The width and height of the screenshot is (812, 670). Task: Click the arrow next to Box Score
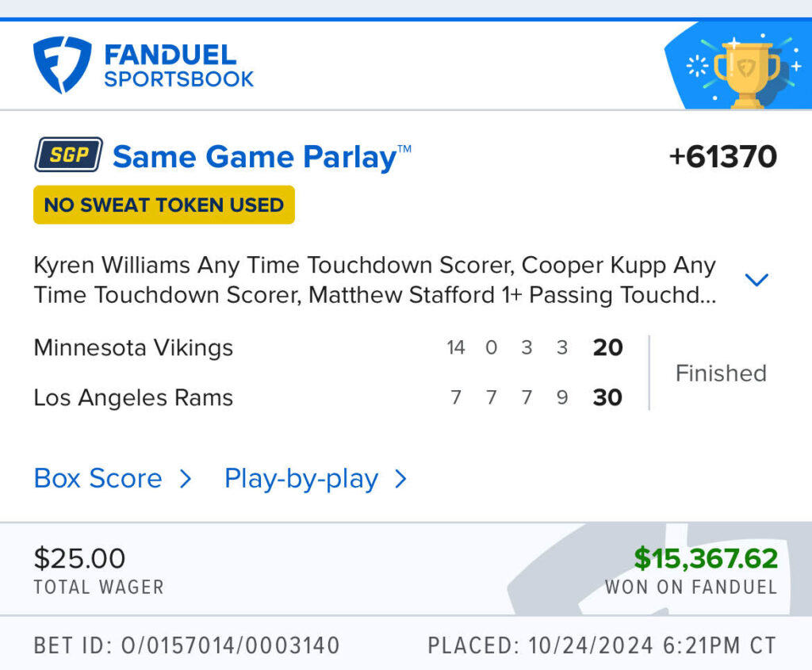(186, 479)
